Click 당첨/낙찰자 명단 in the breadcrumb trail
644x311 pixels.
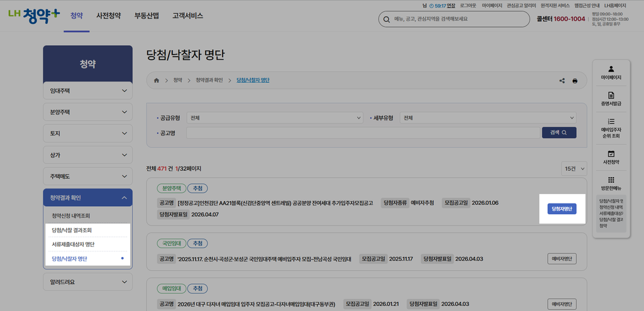[253, 80]
